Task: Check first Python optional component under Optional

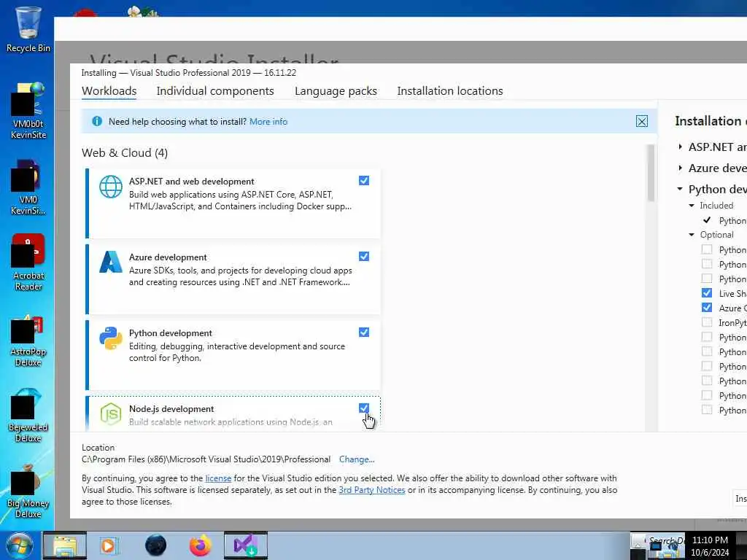Action: pos(707,249)
